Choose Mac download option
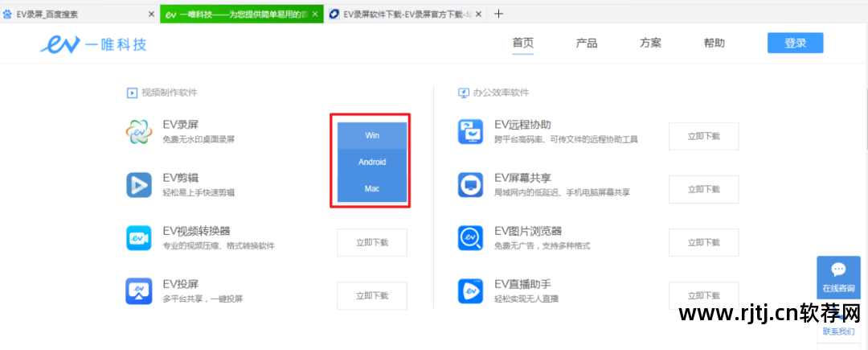 372,189
